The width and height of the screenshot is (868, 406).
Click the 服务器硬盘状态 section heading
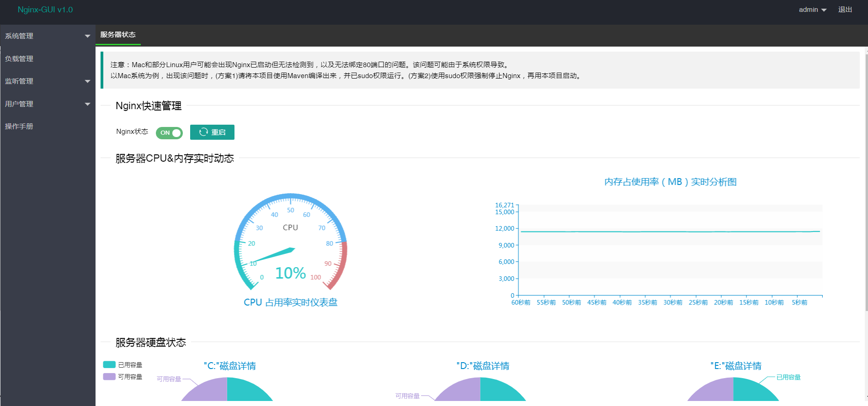coord(151,343)
